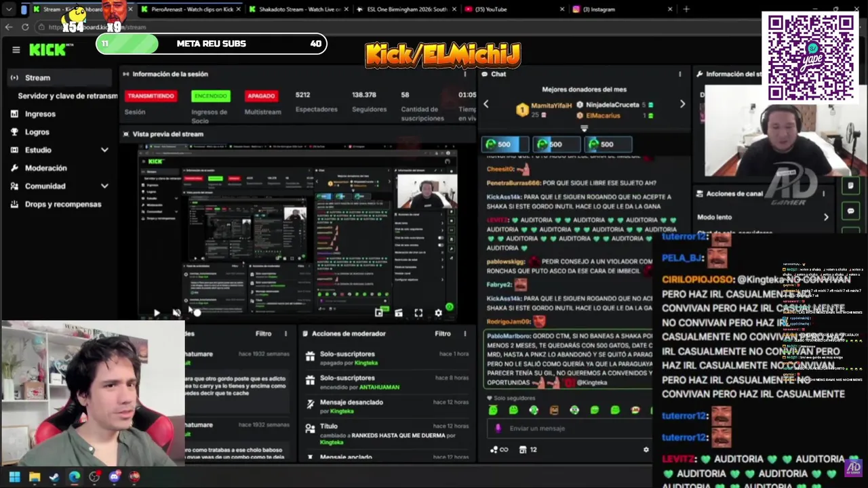The width and height of the screenshot is (868, 488).
Task: Switch to PieroArenast Kick browser tab
Action: click(x=190, y=9)
